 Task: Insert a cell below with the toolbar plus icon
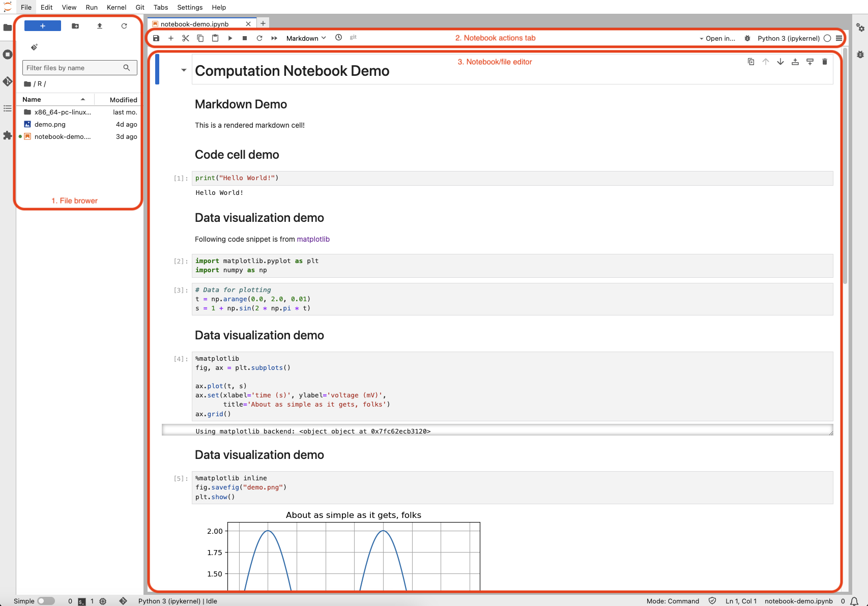[x=171, y=38]
